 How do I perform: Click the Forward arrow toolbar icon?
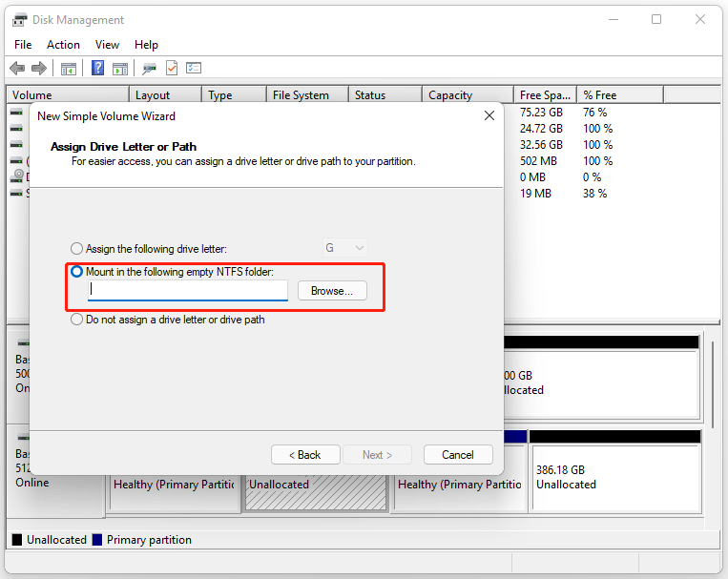39,69
